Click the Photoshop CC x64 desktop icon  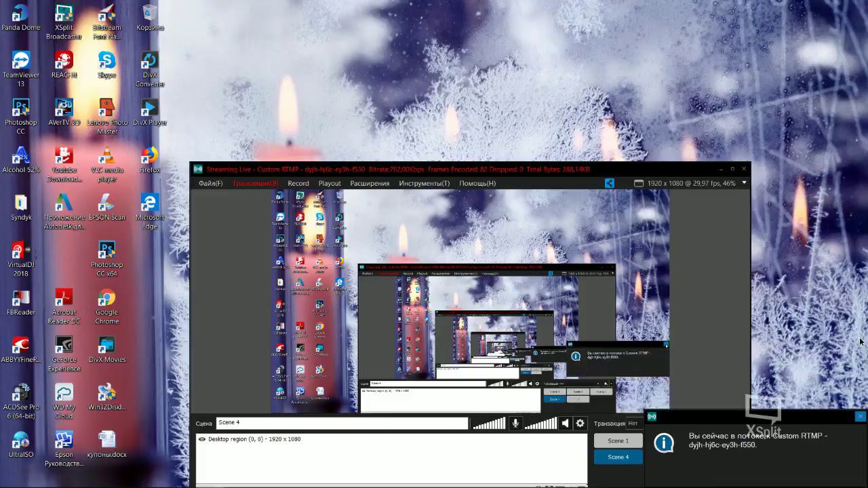pyautogui.click(x=106, y=260)
